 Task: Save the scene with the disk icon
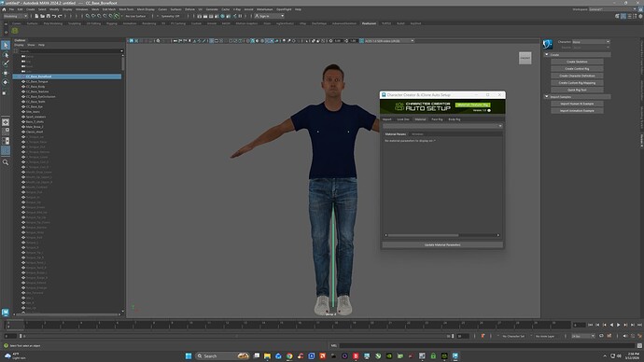[x=48, y=16]
